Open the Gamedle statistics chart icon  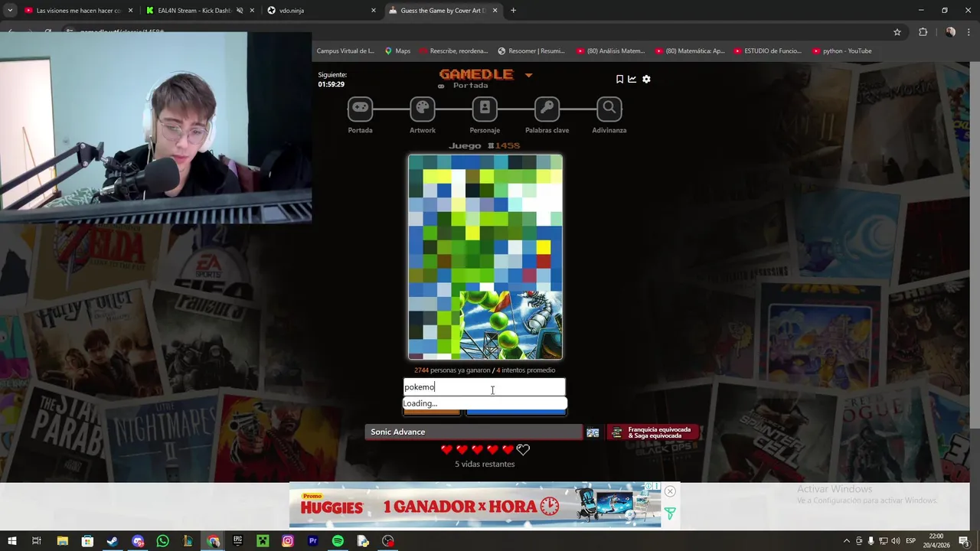coord(632,79)
